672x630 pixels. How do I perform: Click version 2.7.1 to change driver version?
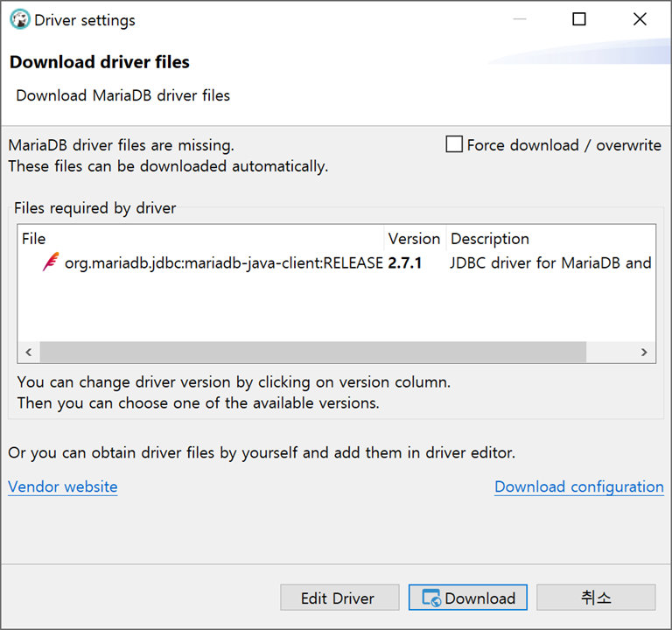[404, 262]
